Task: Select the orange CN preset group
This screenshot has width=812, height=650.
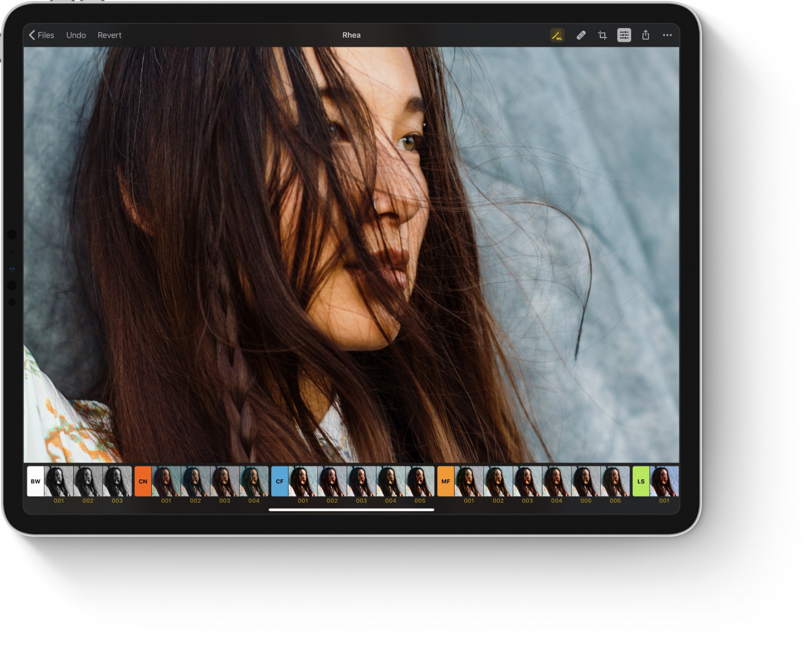Action: click(143, 481)
